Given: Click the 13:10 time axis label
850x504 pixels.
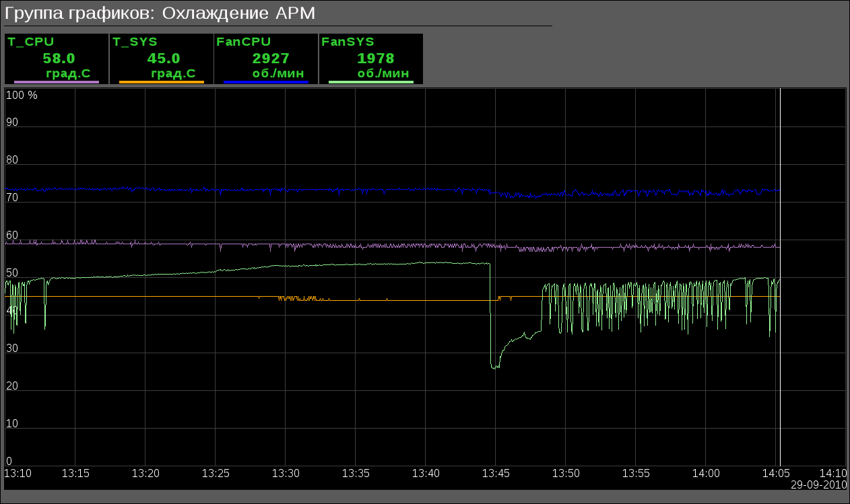Looking at the screenshot, I should 18,474.
